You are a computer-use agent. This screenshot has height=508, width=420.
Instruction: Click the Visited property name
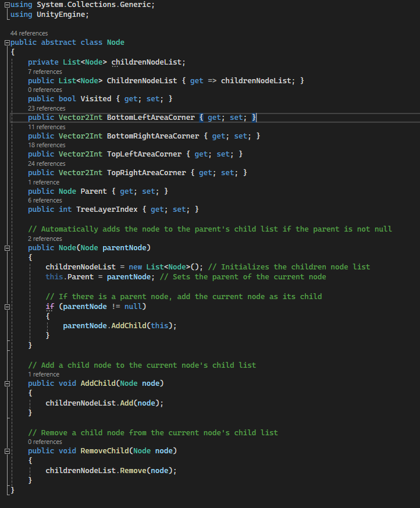click(96, 99)
